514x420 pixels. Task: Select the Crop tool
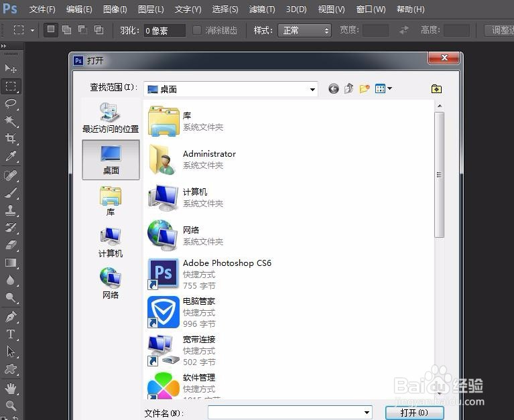point(11,139)
